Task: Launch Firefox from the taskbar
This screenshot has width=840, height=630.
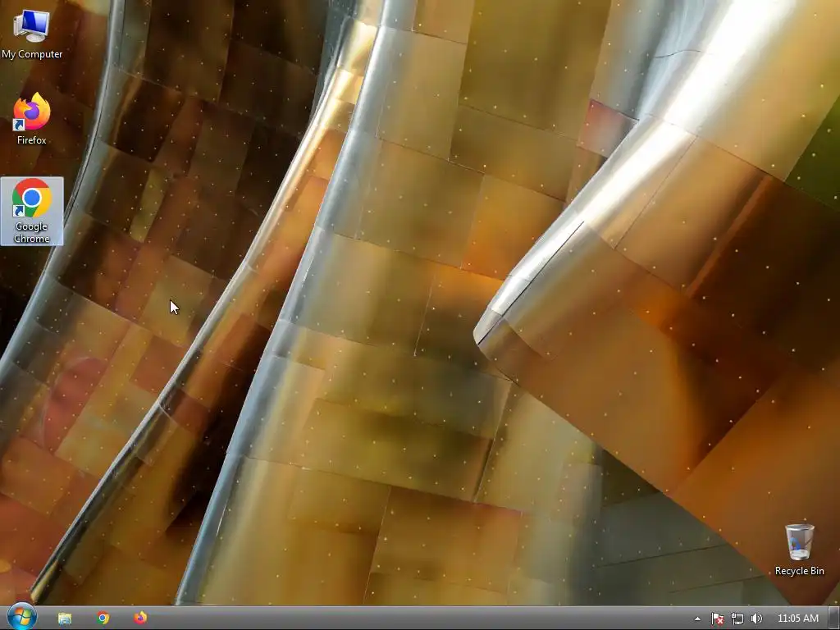Action: pos(141,619)
